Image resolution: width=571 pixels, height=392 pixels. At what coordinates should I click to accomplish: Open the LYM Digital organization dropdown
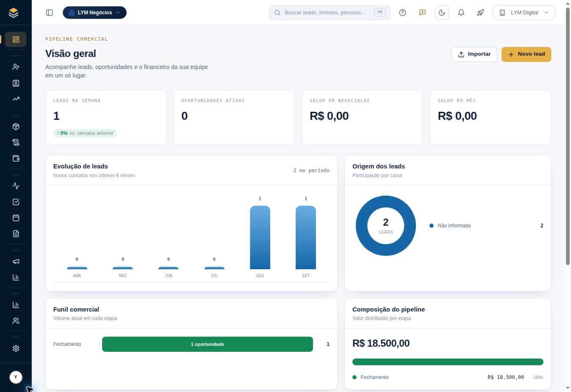click(x=524, y=13)
